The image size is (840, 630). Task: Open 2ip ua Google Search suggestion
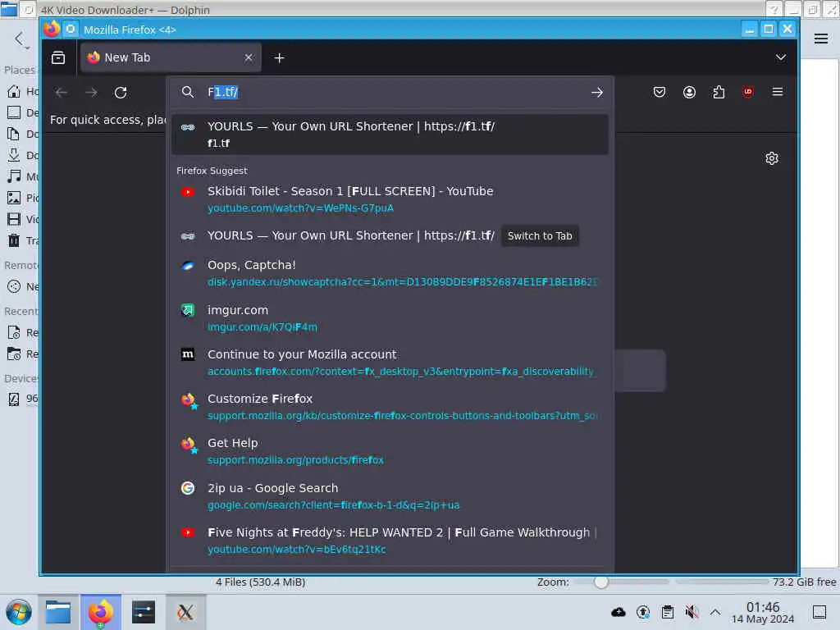pyautogui.click(x=390, y=496)
